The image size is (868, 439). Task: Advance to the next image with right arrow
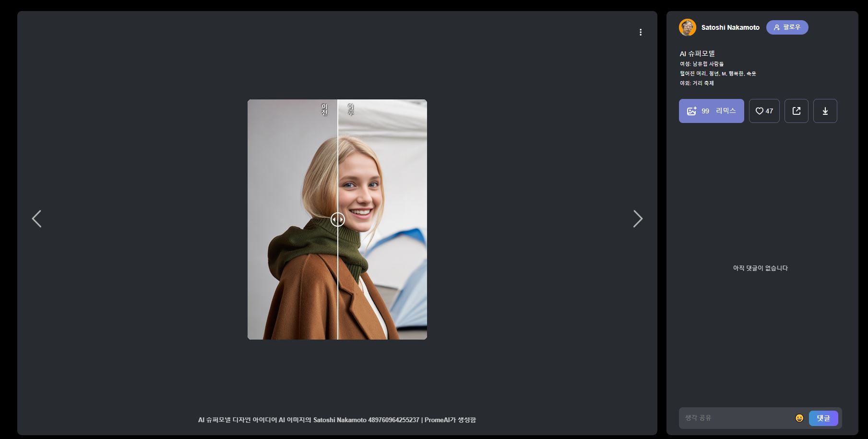[x=637, y=219]
